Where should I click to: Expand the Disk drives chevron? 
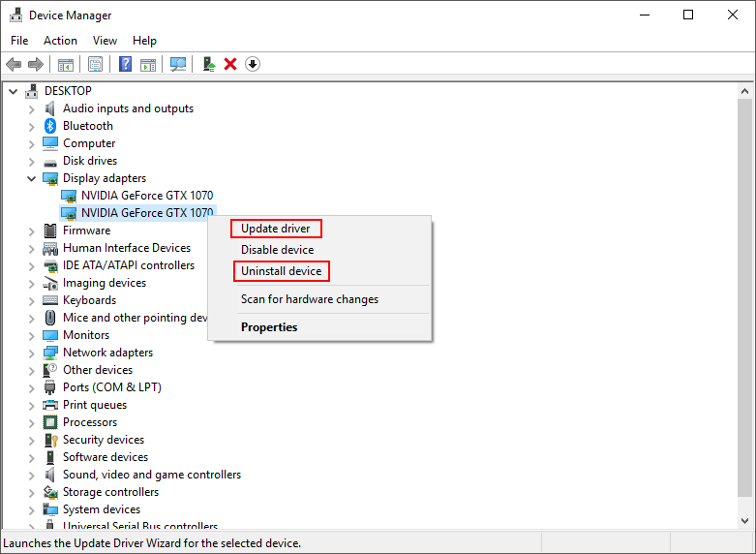pyautogui.click(x=31, y=162)
